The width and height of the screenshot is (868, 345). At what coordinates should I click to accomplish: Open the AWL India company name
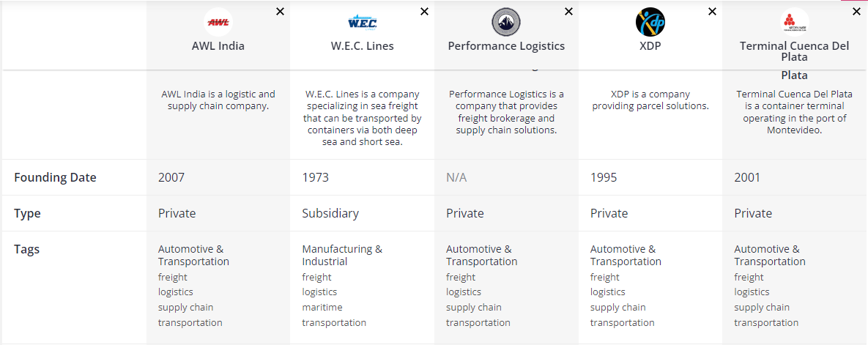click(x=218, y=46)
